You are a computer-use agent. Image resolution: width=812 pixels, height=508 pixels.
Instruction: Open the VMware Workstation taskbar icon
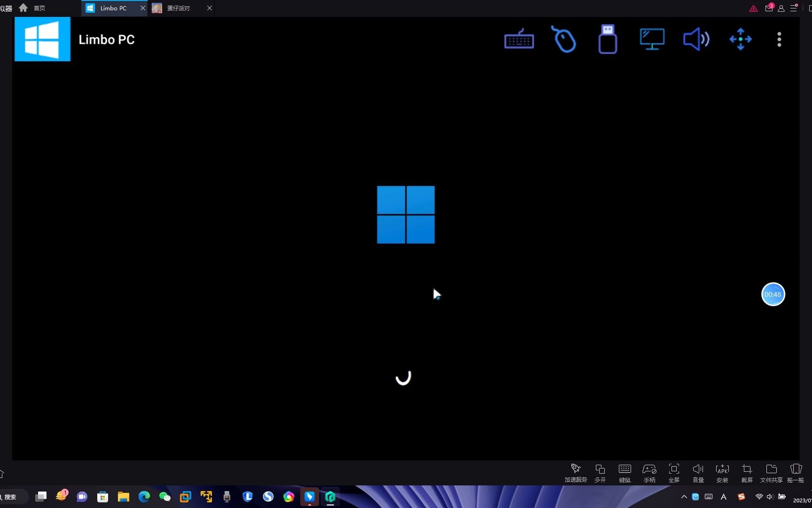pos(186,497)
